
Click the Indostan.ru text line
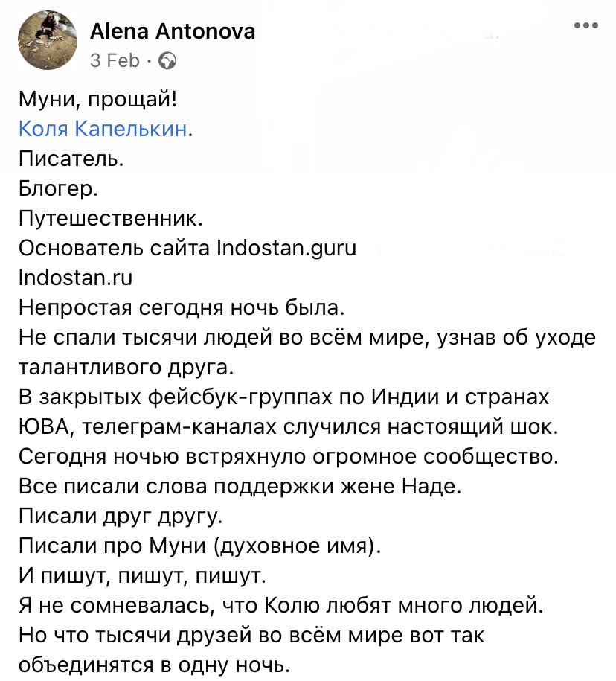[x=74, y=278]
